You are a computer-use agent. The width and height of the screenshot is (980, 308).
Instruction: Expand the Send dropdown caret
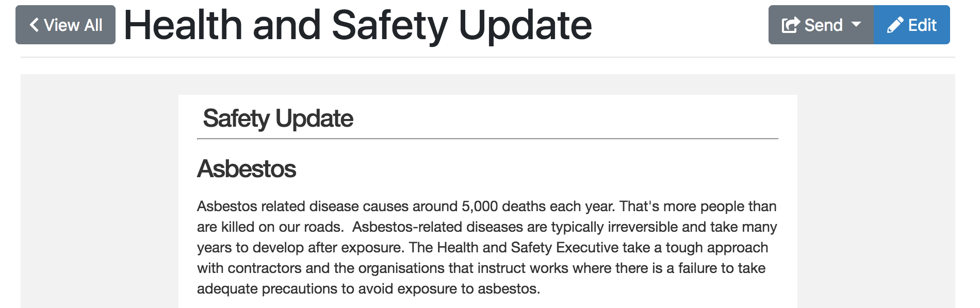pos(856,24)
